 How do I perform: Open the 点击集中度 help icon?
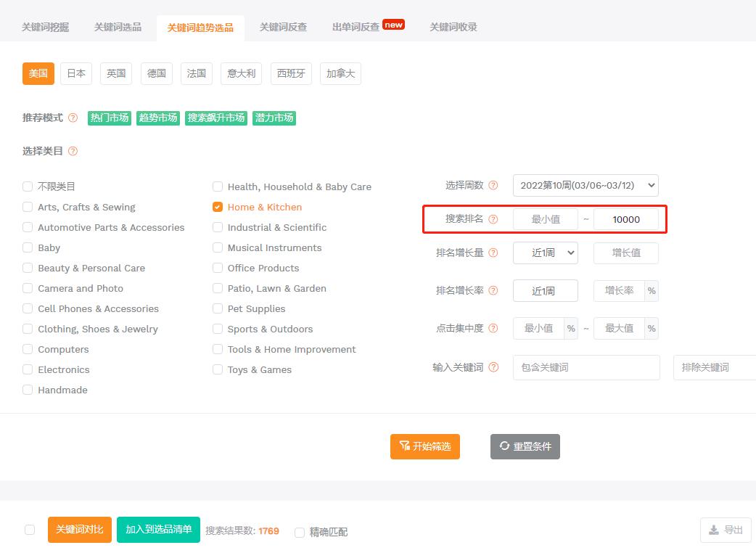[x=494, y=328]
